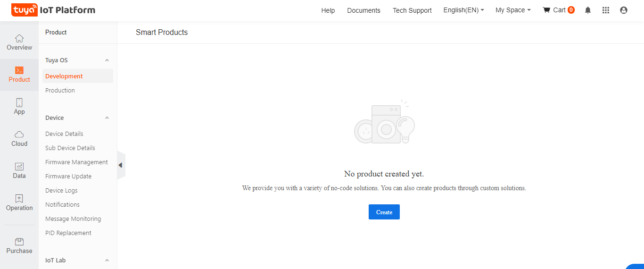
Task: Open the Tech Support link
Action: [x=412, y=10]
